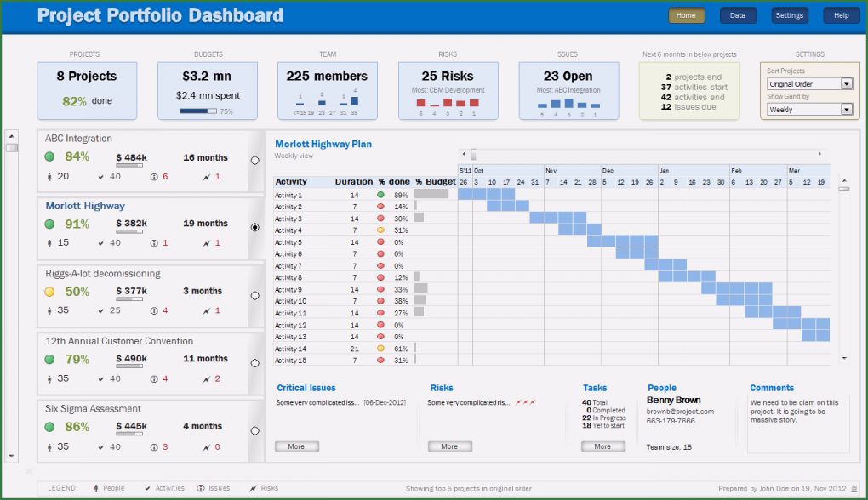The height and width of the screenshot is (500, 868).
Task: Click the risks icon in the Six Sigma Assessment card
Action: tap(206, 447)
